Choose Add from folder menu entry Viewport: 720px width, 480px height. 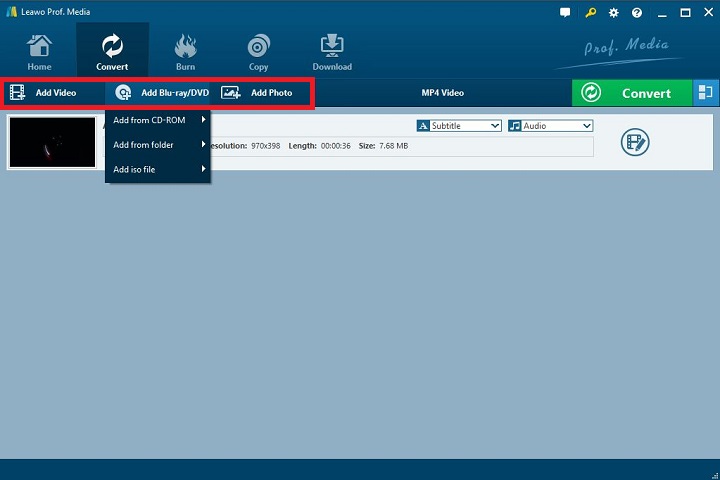158,145
